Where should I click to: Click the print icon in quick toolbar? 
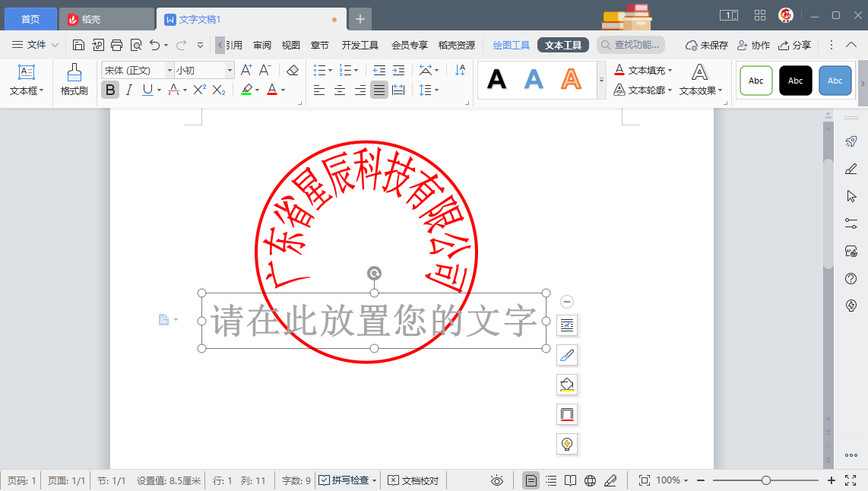pyautogui.click(x=116, y=45)
